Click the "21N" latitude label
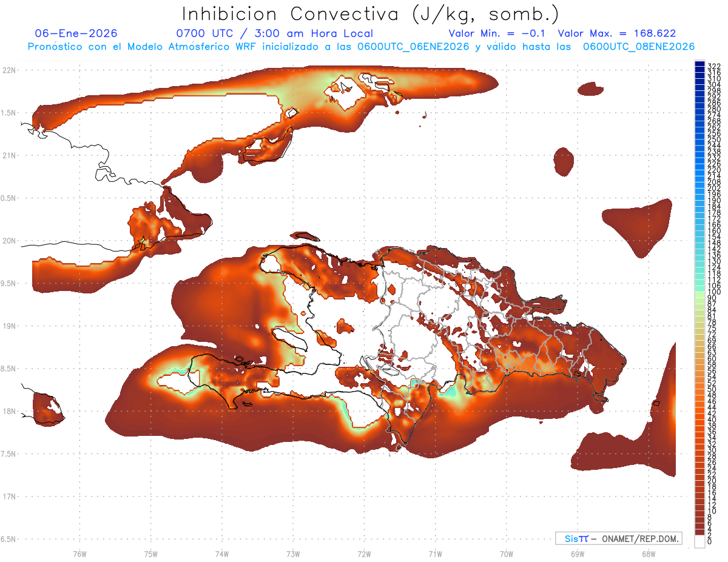This screenshot has height=562, width=728. click(10, 155)
